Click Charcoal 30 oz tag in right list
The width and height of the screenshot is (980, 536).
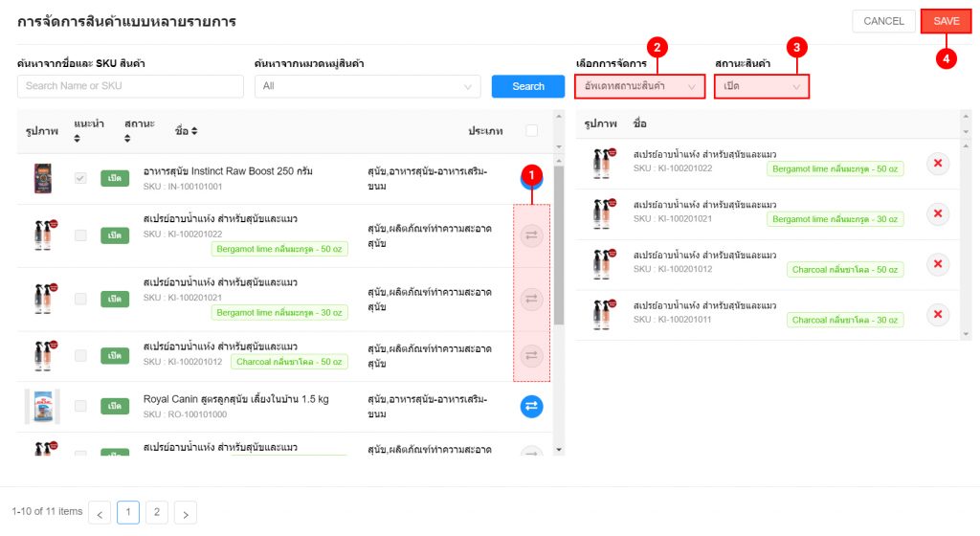click(x=845, y=320)
